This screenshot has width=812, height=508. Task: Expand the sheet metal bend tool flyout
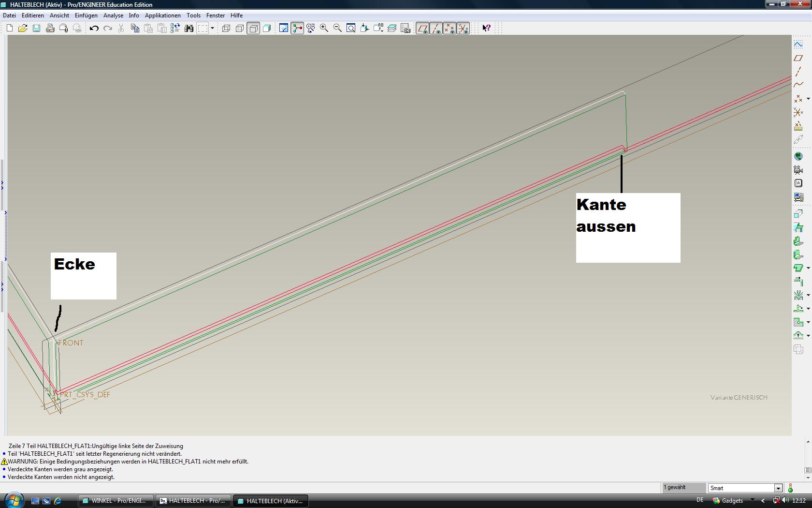tap(808, 295)
